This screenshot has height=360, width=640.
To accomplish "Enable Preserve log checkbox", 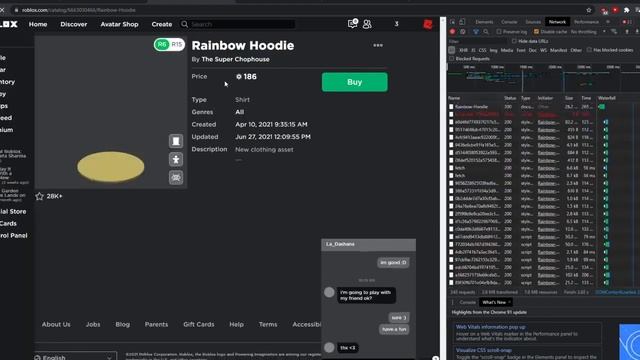I will point(499,31).
